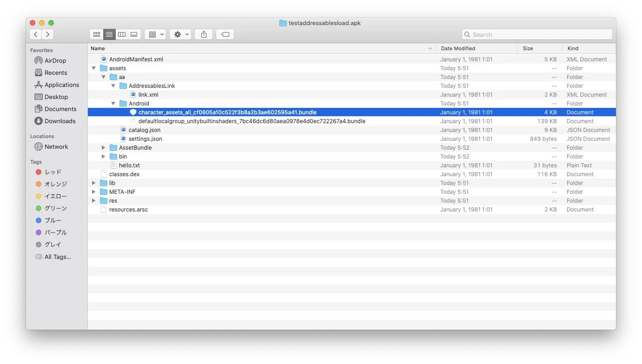The width and height of the screenshot is (642, 364).
Task: Go back with the left arrow button
Action: tap(36, 34)
